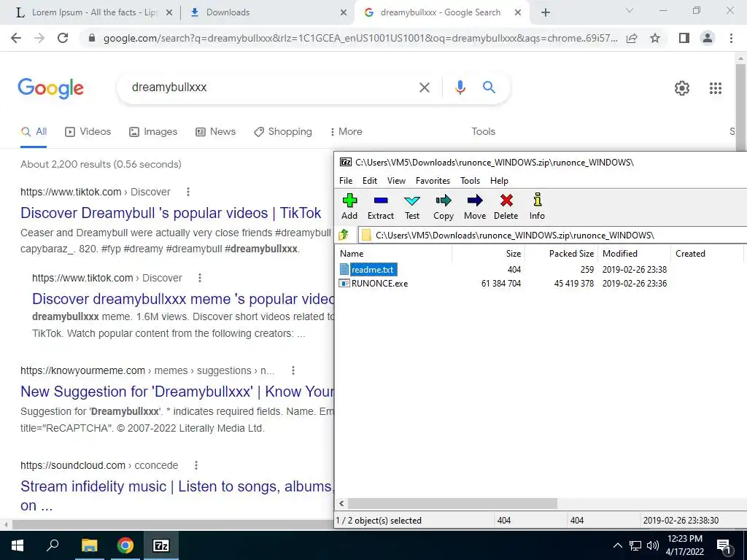The image size is (747, 560).
Task: Select the Copy toolbar icon in 7-Zip
Action: [443, 206]
